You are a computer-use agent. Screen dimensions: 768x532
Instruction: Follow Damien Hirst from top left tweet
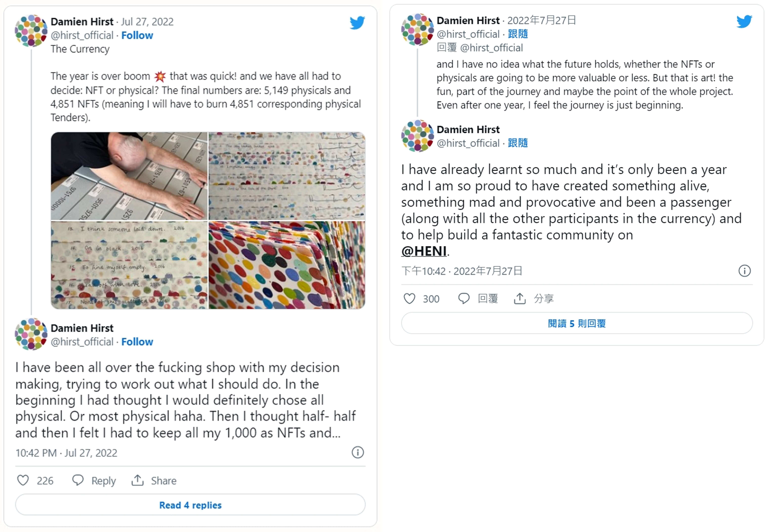point(137,35)
